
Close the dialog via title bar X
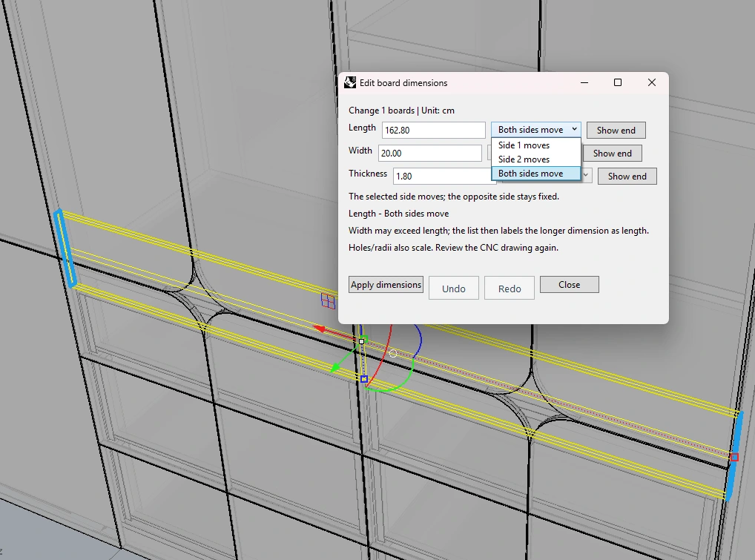(651, 83)
